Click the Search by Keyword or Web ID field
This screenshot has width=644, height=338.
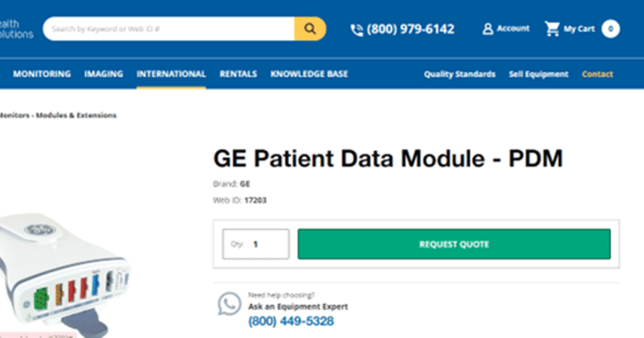(x=161, y=28)
